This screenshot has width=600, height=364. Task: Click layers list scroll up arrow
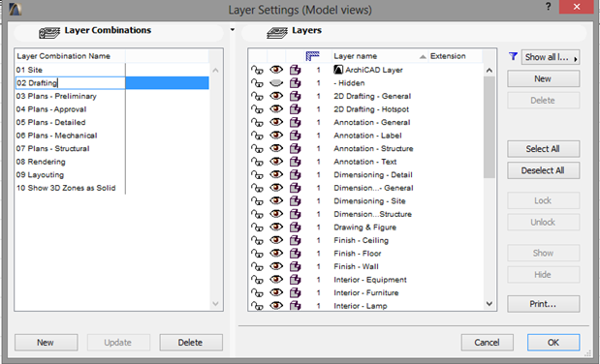489,71
